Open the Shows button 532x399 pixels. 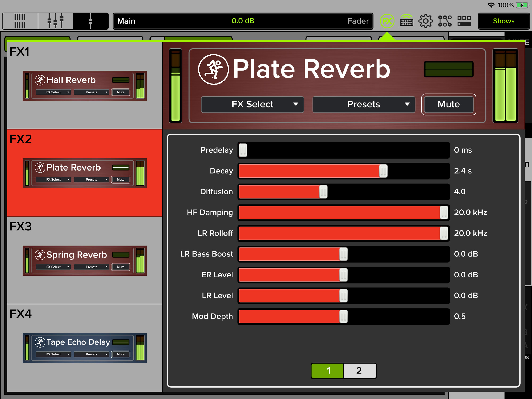point(504,21)
